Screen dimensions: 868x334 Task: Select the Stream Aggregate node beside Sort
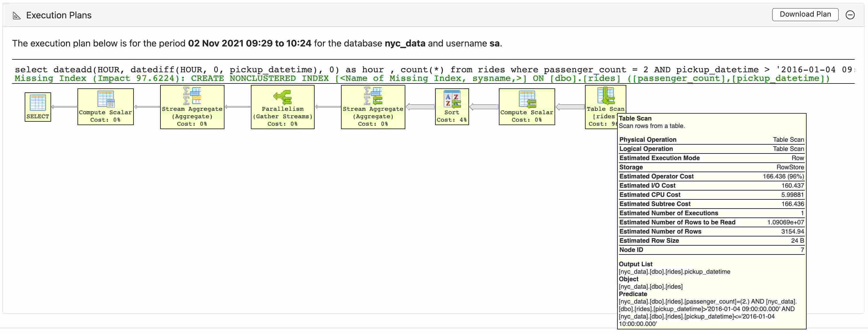tap(373, 96)
